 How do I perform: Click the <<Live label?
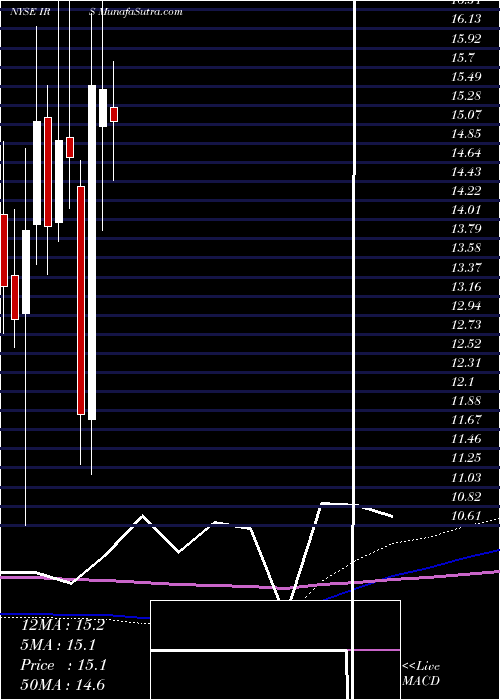pos(421,667)
